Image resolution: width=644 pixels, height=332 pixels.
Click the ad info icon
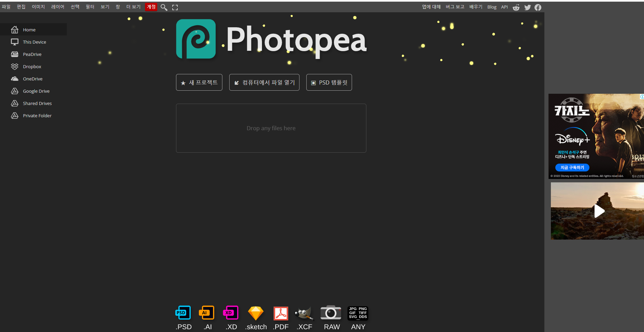click(x=642, y=96)
